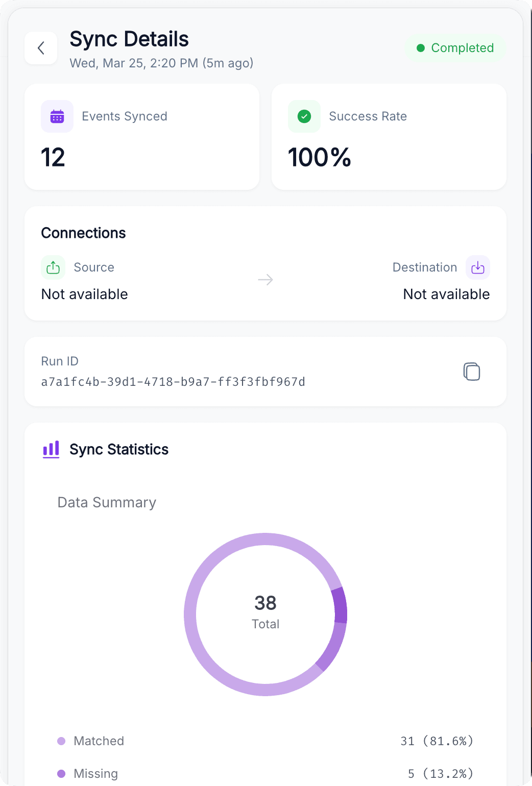This screenshot has width=532, height=786.
Task: Expand the Connections section
Action: (83, 233)
